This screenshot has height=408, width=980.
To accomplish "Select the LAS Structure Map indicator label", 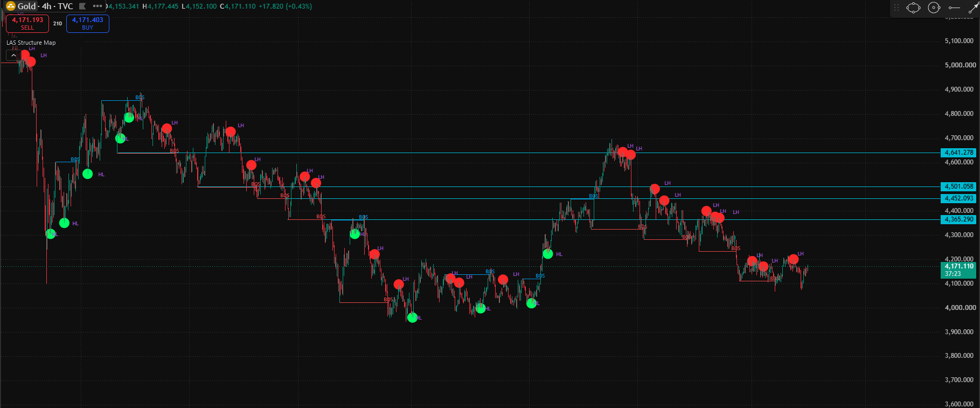I will (31, 43).
